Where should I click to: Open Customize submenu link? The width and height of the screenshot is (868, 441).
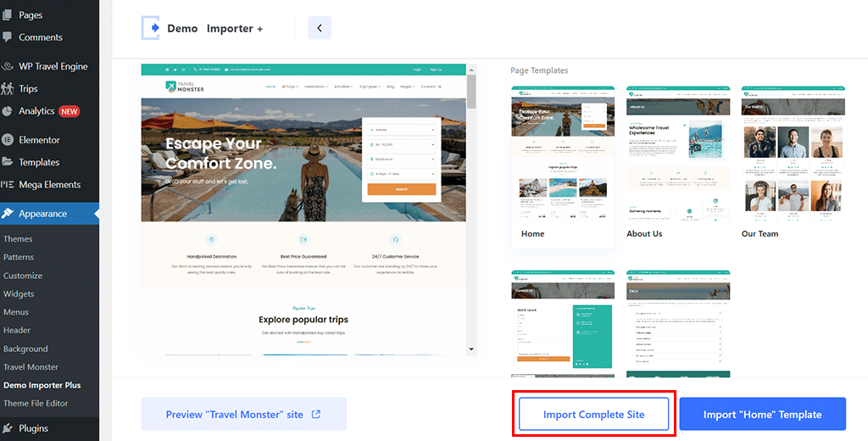tap(23, 276)
